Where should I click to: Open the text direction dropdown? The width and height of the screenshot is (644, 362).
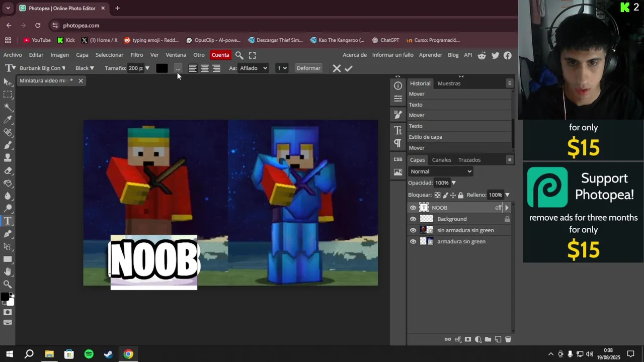point(282,68)
